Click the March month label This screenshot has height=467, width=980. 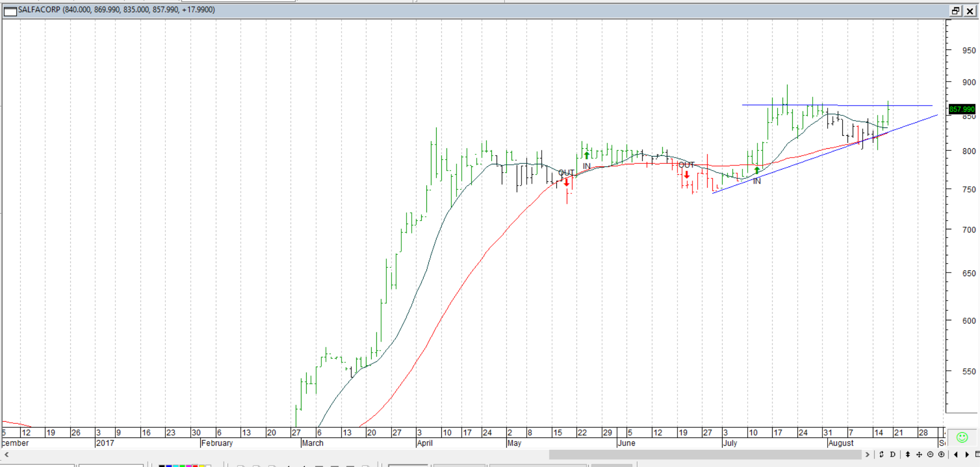(312, 443)
